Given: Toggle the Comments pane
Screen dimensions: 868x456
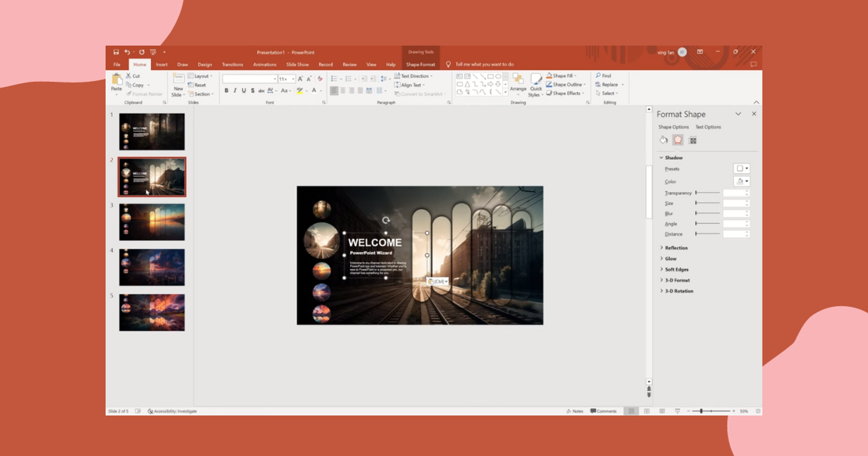Looking at the screenshot, I should 603,411.
